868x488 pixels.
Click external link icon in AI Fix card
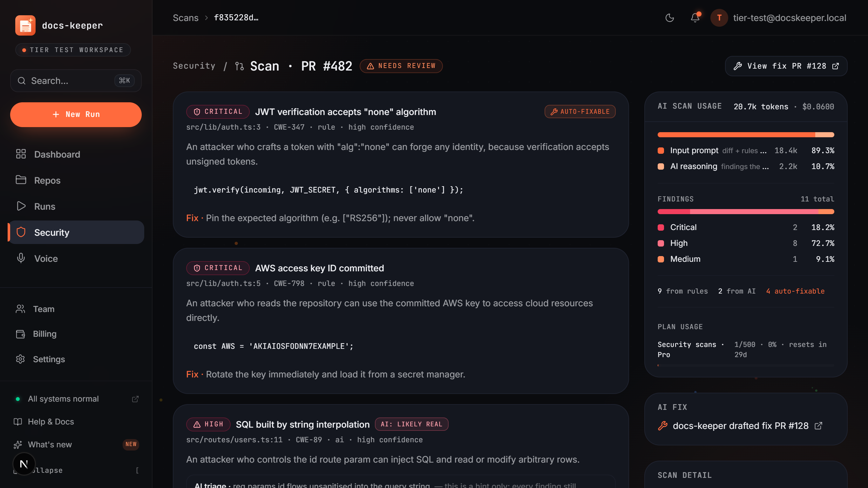(818, 426)
